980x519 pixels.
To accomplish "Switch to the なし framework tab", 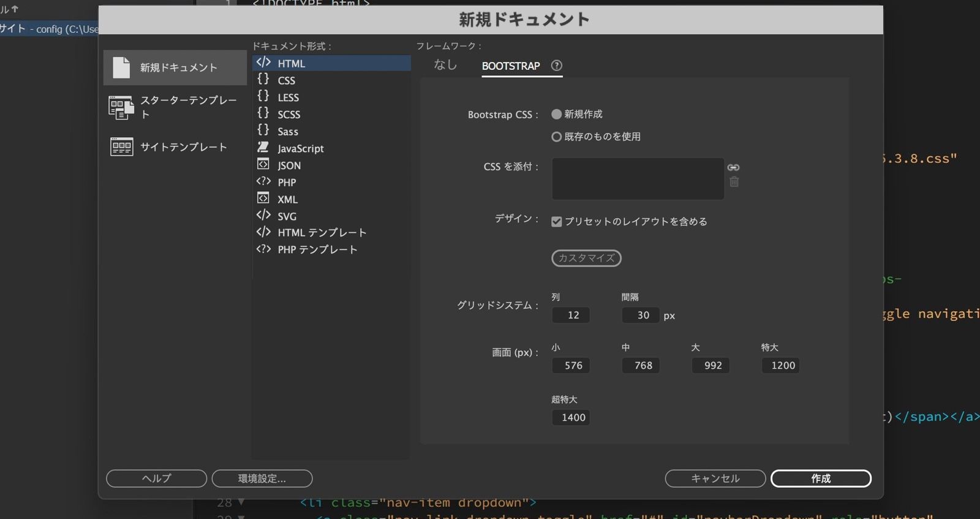I will click(x=445, y=65).
